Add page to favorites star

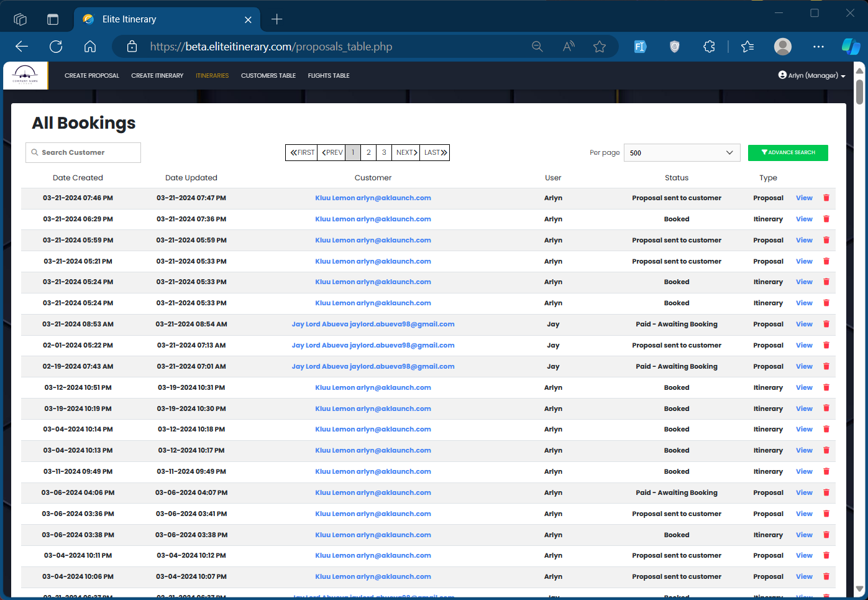(600, 47)
